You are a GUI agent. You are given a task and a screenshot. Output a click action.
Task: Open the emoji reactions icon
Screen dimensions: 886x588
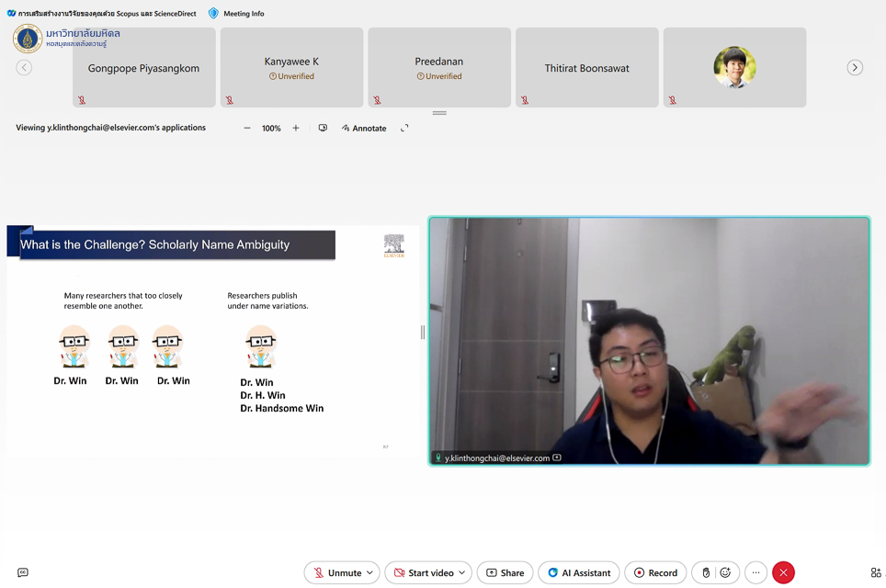pyautogui.click(x=725, y=572)
